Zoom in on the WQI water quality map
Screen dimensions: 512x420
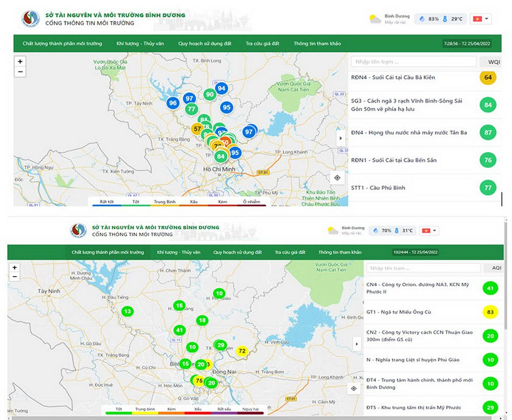(20, 61)
